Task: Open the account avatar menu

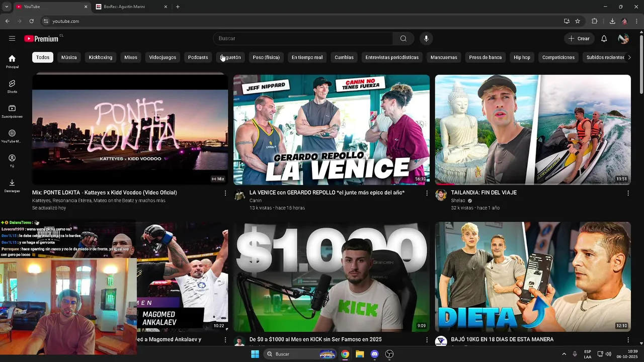Action: point(623,38)
